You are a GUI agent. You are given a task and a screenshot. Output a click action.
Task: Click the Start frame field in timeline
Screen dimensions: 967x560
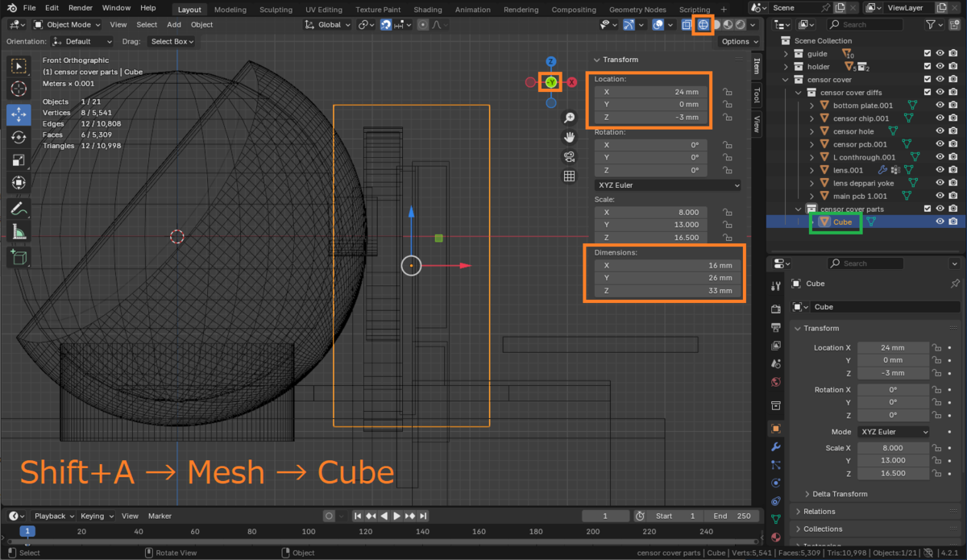[677, 516]
